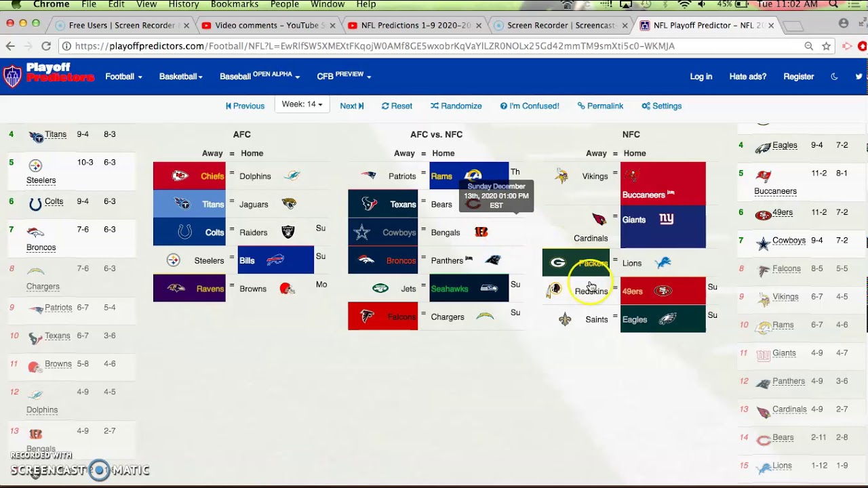This screenshot has width=868, height=488.
Task: Open the Chrome Bookmarks menu
Action: (x=235, y=5)
